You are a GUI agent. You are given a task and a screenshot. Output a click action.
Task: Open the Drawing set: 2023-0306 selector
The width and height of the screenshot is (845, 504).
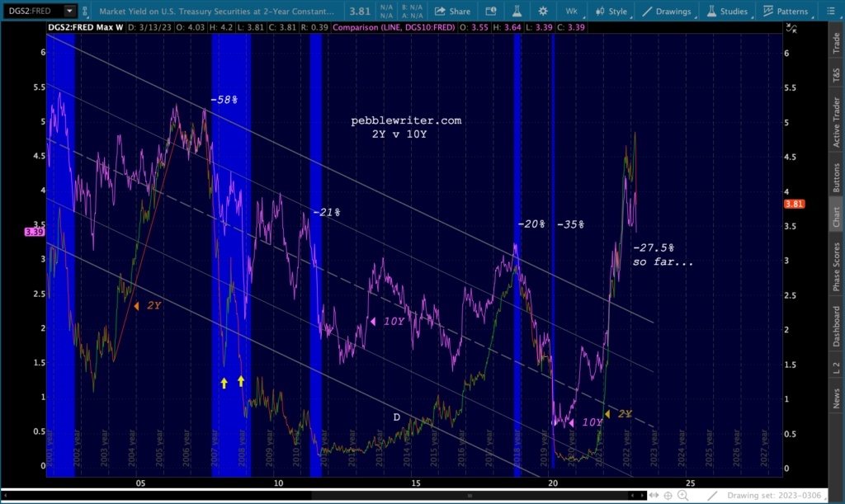774,496
